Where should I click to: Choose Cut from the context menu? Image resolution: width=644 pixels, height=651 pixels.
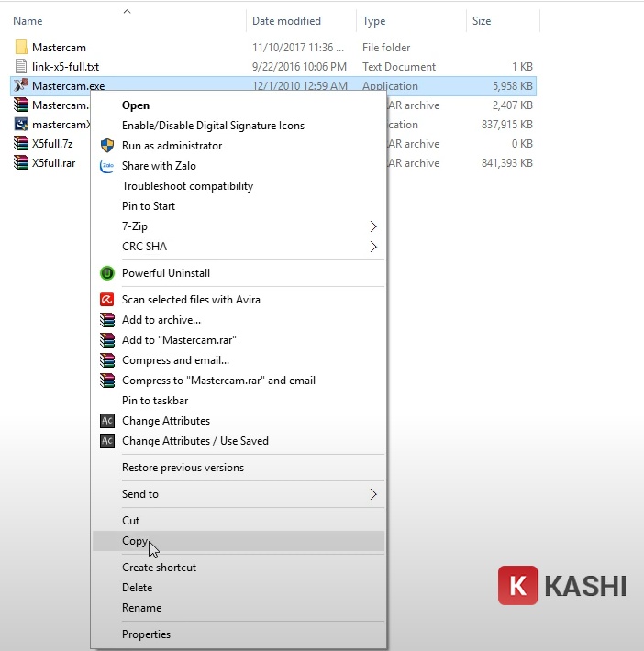click(130, 521)
